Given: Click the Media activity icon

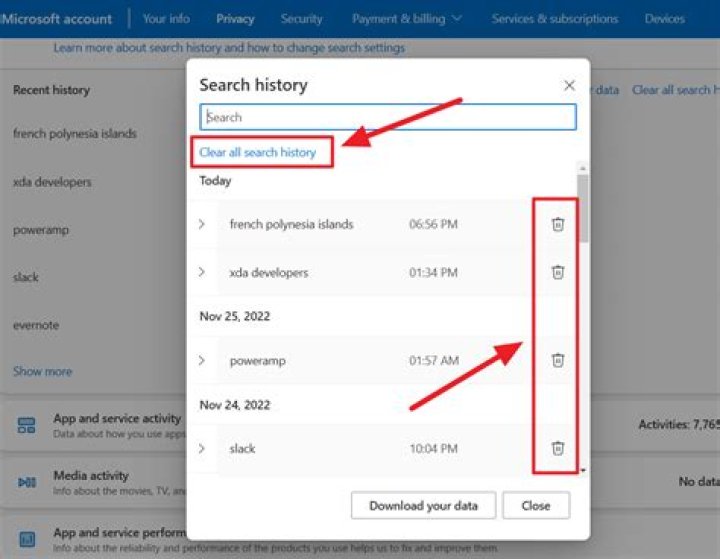Looking at the screenshot, I should 27,483.
